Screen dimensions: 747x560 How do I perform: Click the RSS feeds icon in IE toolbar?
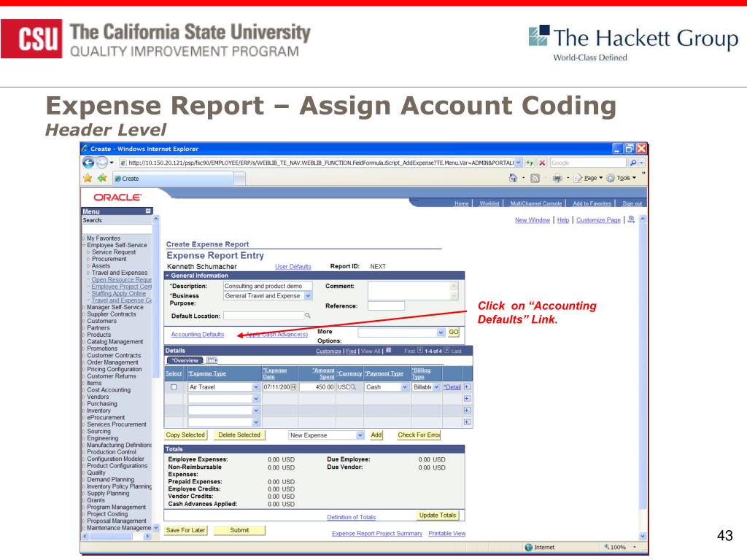click(x=535, y=178)
